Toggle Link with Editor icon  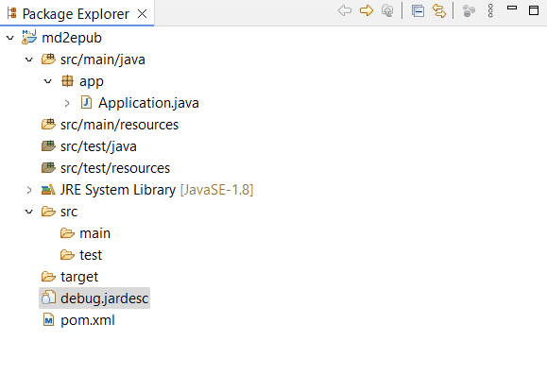439,10
